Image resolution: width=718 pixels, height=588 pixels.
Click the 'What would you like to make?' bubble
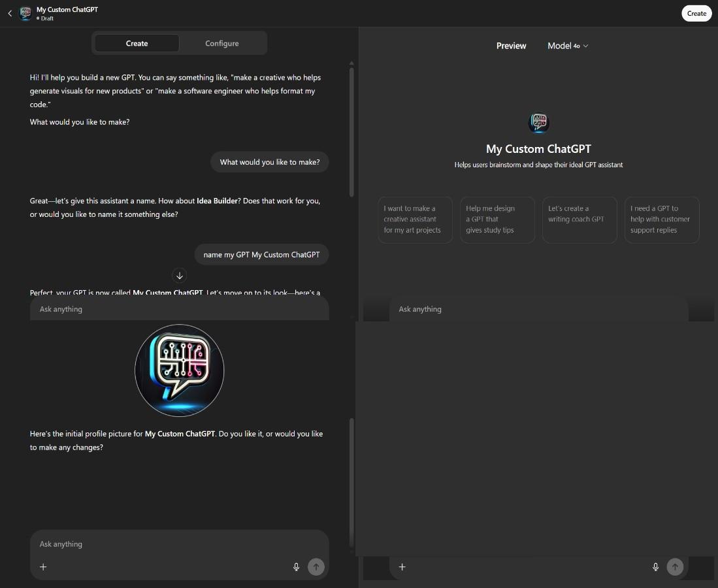[270, 162]
